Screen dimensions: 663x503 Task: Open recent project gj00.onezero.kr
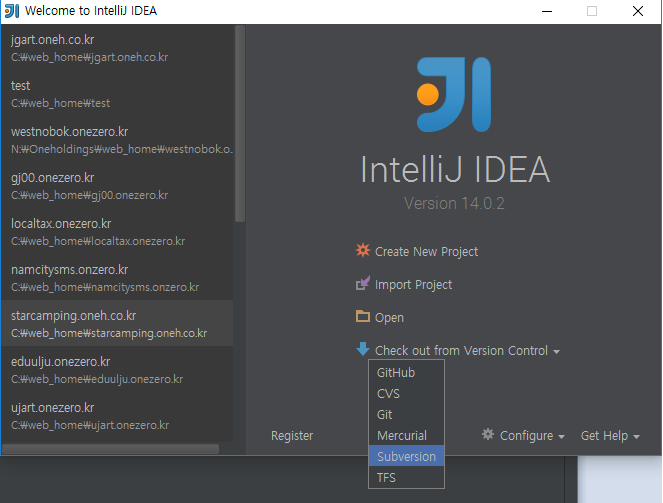[x=117, y=186]
